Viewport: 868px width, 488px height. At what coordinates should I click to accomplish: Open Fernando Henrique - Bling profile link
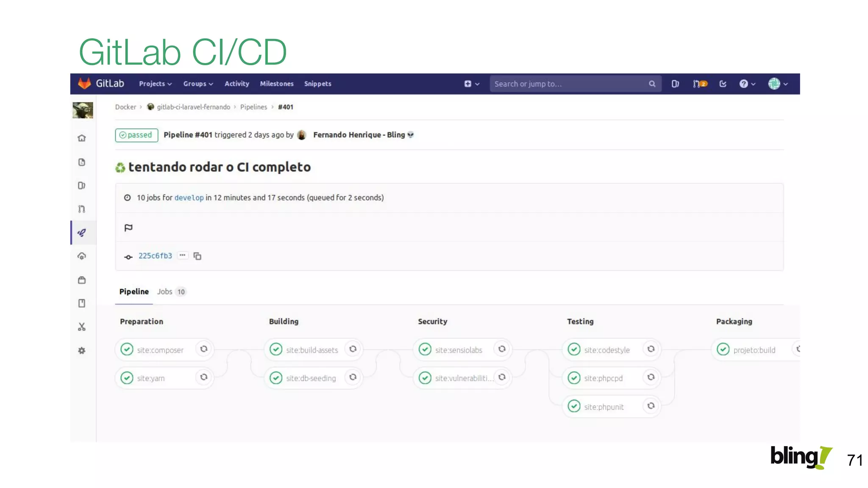(x=359, y=135)
